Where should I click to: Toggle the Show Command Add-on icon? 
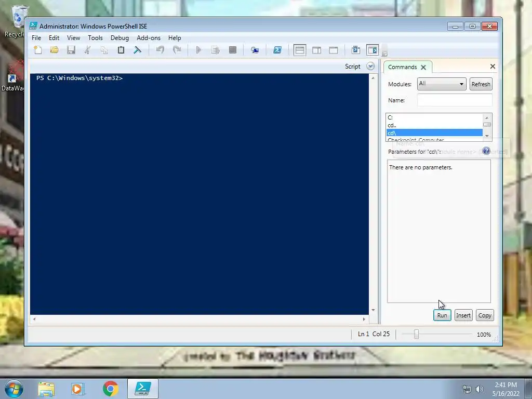372,50
